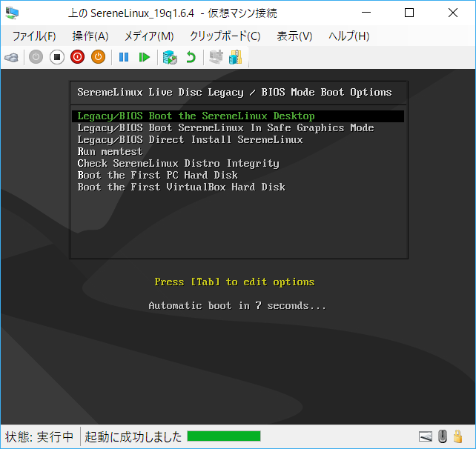Close the virtual machine connection window
Image resolution: width=476 pixels, height=449 pixels.
[x=453, y=13]
